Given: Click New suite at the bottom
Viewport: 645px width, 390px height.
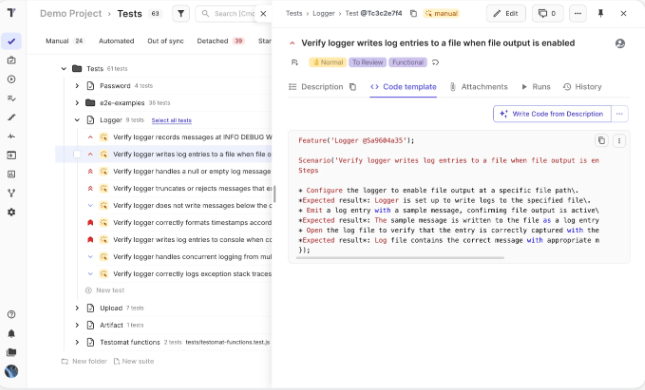Looking at the screenshot, I should [x=134, y=361].
